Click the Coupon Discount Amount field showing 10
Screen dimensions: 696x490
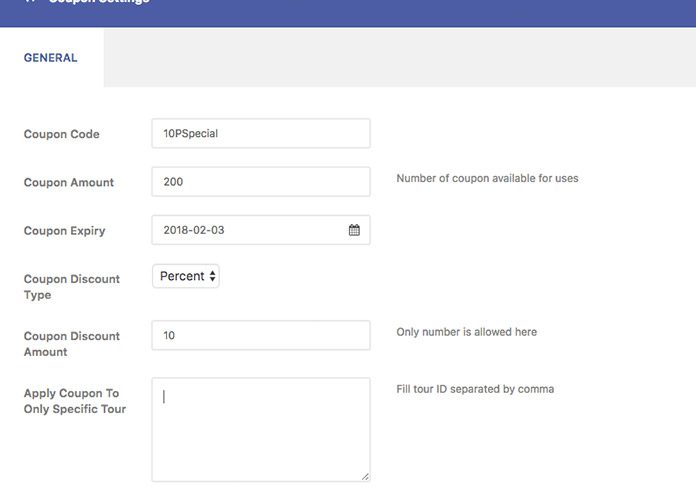[x=261, y=335]
